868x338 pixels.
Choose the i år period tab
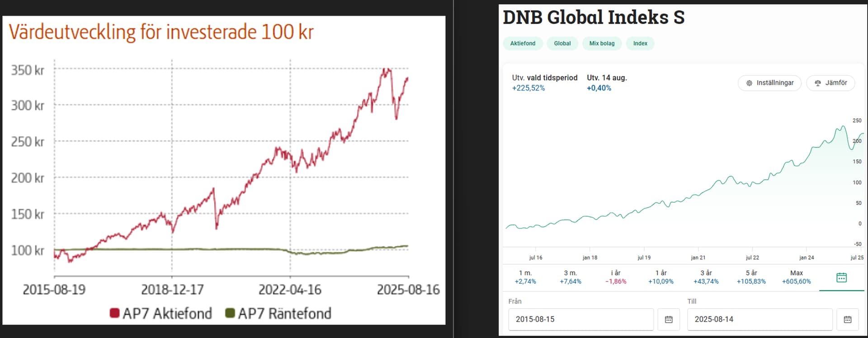click(616, 277)
